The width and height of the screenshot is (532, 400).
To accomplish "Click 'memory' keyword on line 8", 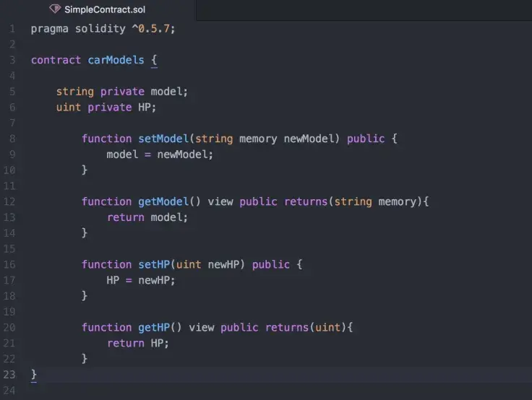I will 258,139.
